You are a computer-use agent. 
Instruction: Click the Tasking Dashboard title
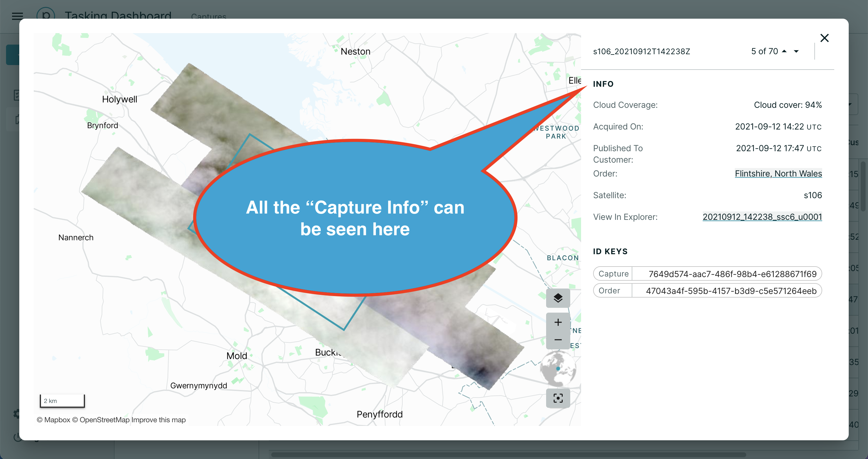point(118,15)
